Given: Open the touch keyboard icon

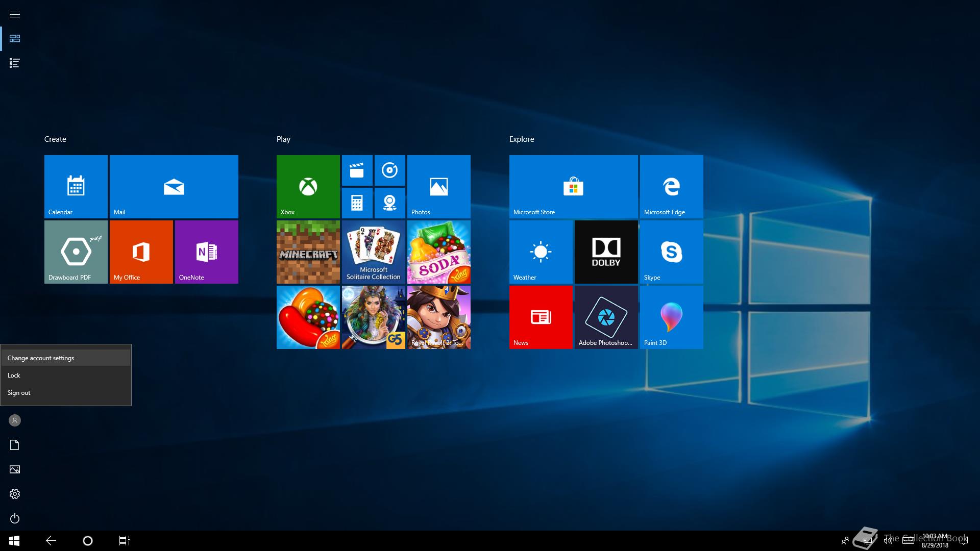Looking at the screenshot, I should pos(908,541).
